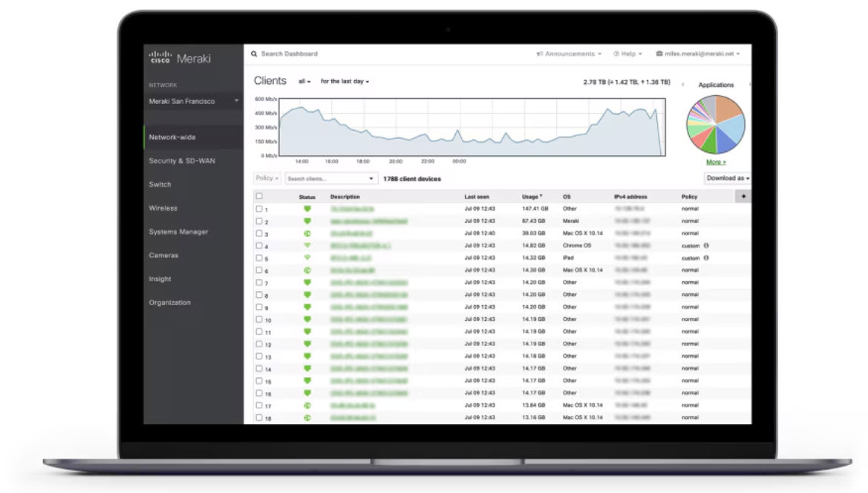Click the wired status icon for client 1
The image size is (868, 493).
(x=307, y=209)
